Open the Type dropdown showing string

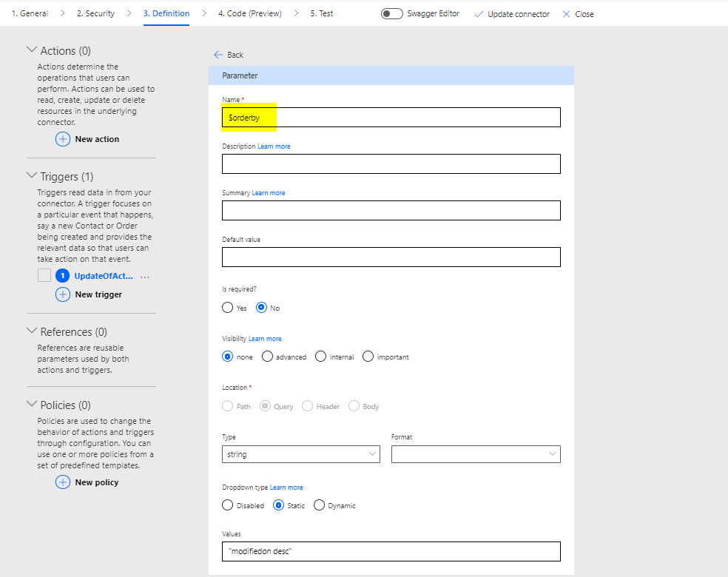(300, 454)
